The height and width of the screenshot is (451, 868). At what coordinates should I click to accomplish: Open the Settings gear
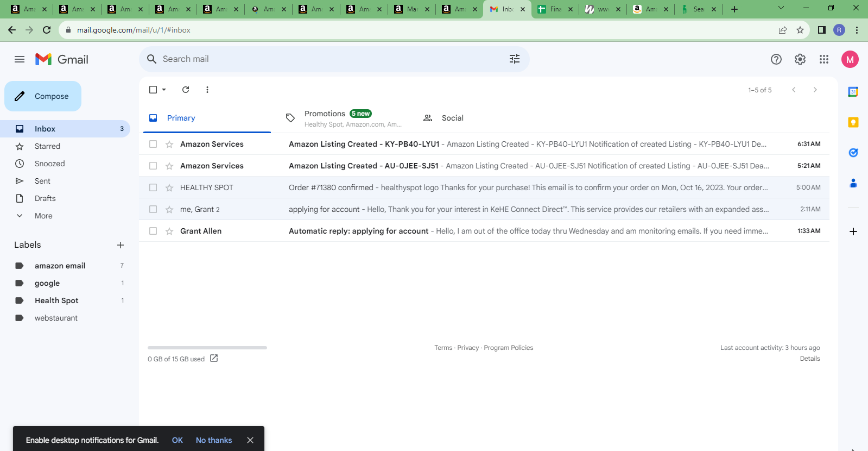tap(800, 59)
